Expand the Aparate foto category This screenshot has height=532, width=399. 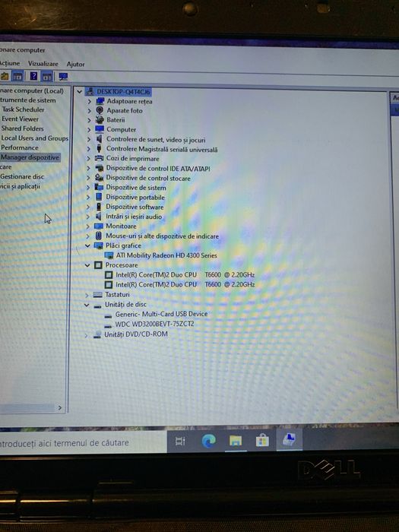[x=89, y=111]
